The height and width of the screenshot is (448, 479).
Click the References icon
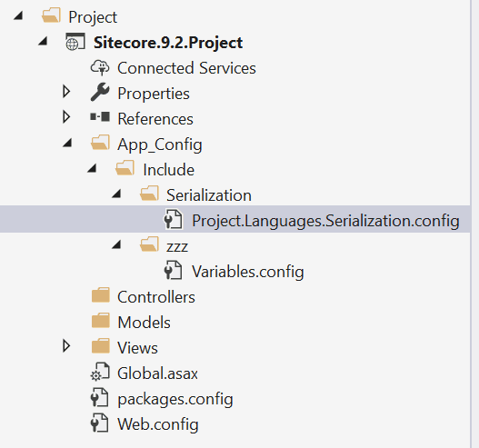[100, 117]
